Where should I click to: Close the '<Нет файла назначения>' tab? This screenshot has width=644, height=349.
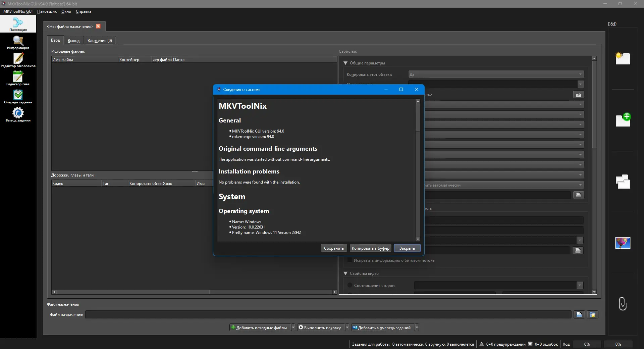[x=98, y=26]
